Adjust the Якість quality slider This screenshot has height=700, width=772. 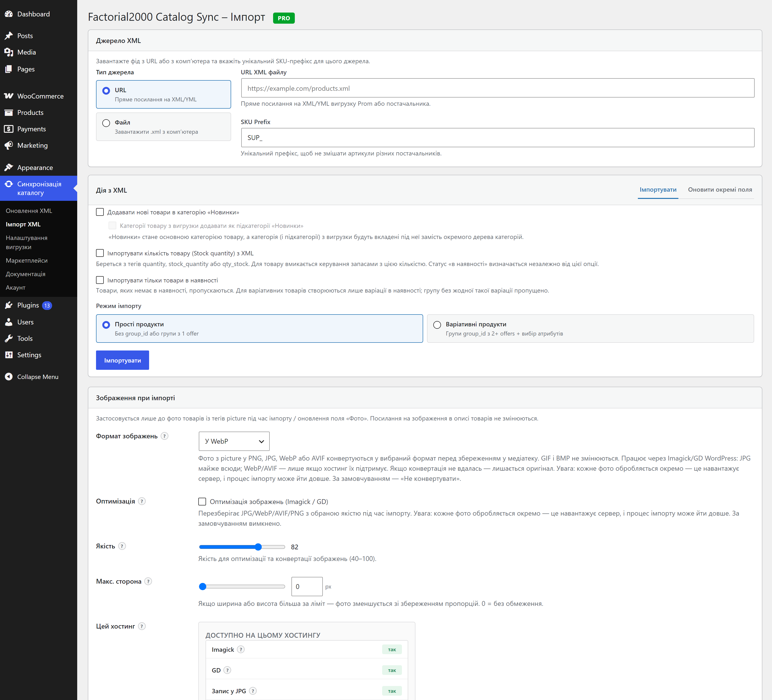242,547
